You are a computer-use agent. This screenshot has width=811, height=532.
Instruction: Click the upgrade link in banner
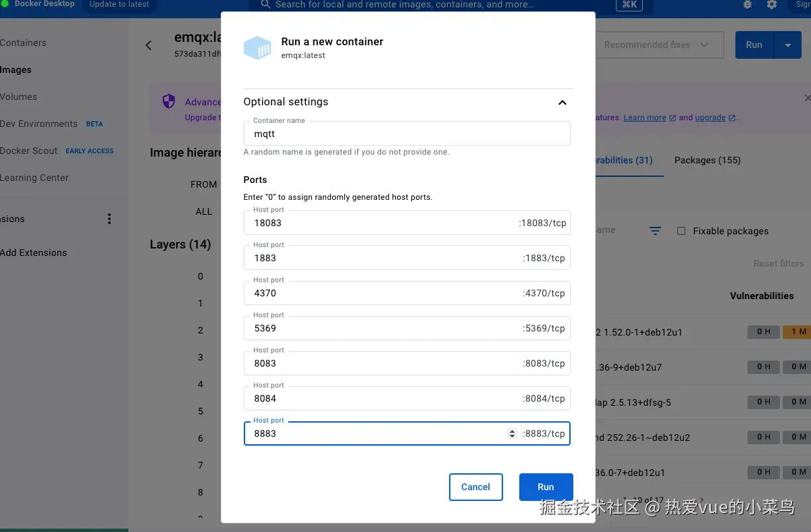[x=710, y=117]
